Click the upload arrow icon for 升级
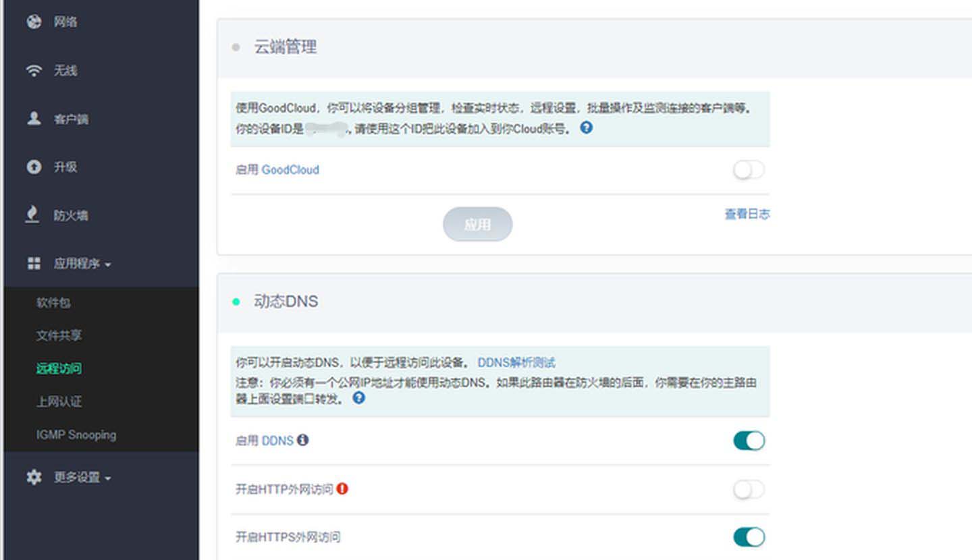 tap(34, 167)
